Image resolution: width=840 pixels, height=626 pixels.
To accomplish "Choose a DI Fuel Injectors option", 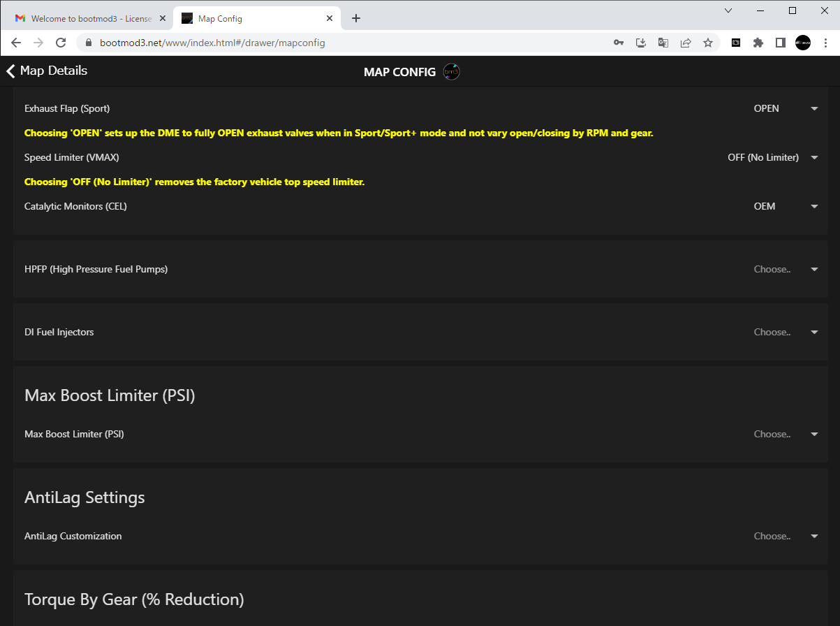I will click(786, 332).
